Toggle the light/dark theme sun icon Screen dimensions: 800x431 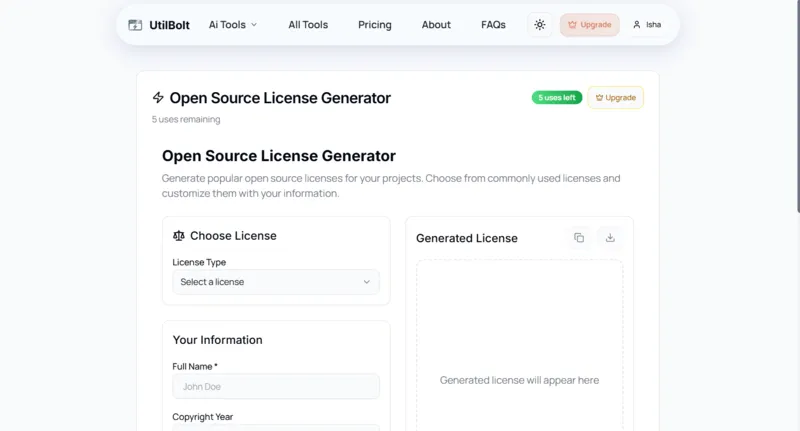point(540,24)
